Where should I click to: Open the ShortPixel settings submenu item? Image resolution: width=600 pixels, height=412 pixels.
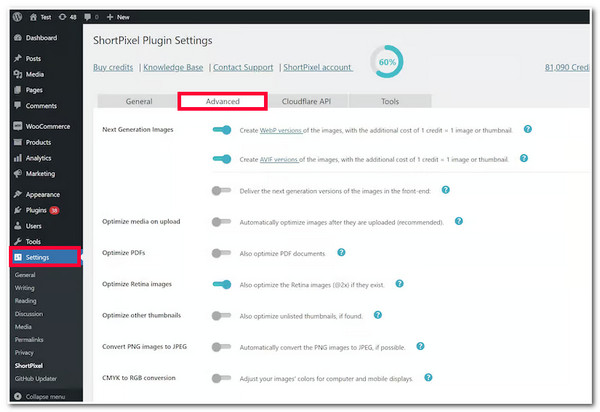click(29, 366)
